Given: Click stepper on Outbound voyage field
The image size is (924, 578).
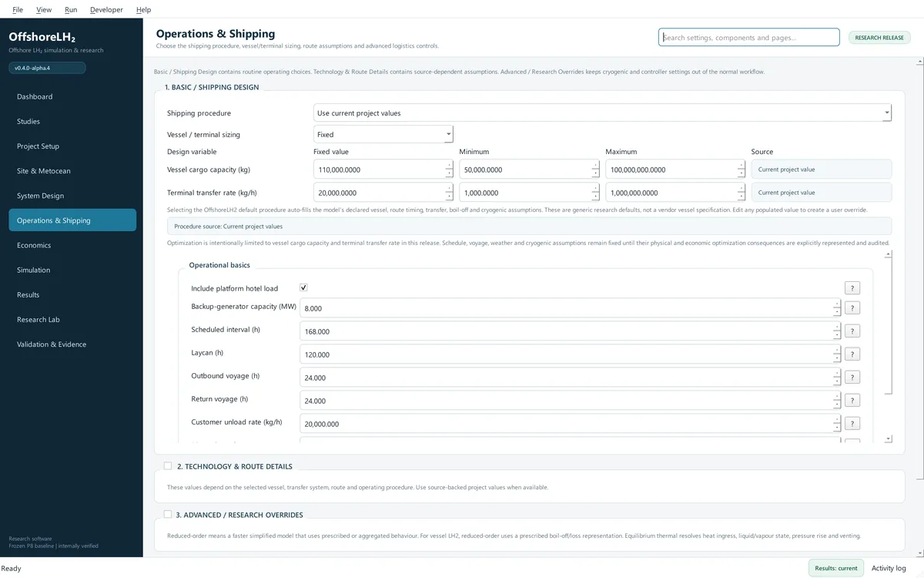Looking at the screenshot, I should [837, 378].
